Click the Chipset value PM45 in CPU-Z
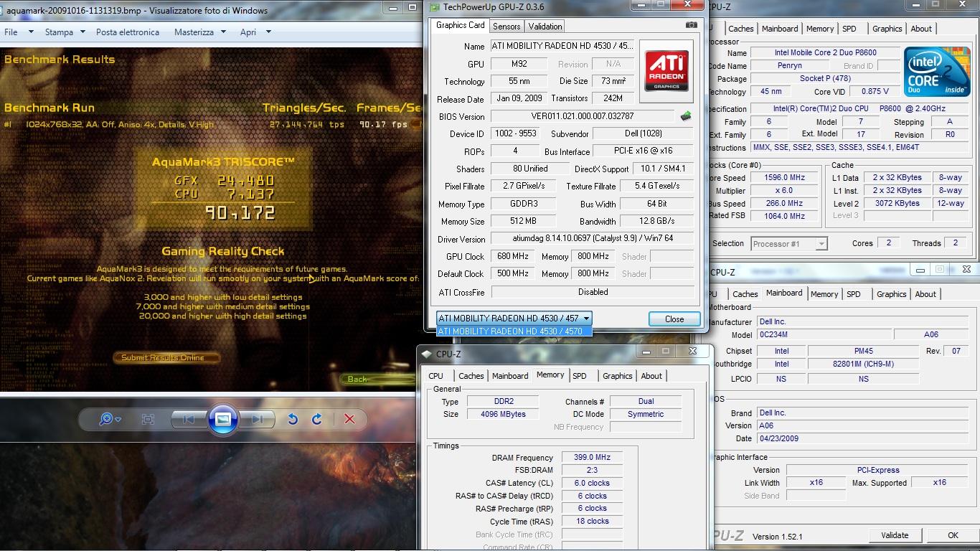The height and width of the screenshot is (551, 980). coord(863,351)
